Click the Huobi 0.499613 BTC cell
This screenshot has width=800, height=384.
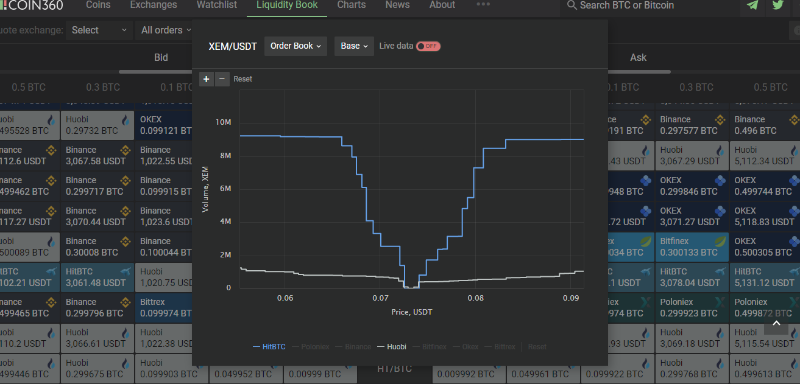765,369
